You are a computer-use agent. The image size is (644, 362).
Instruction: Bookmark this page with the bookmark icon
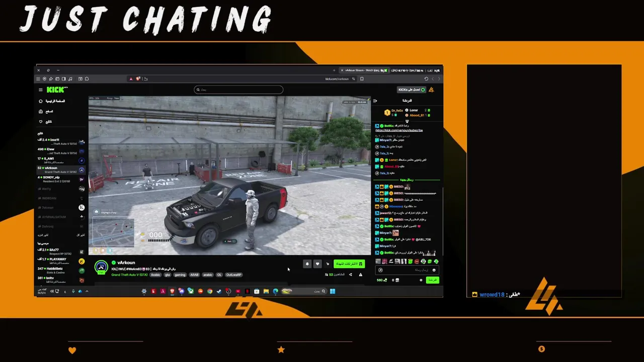click(x=362, y=79)
